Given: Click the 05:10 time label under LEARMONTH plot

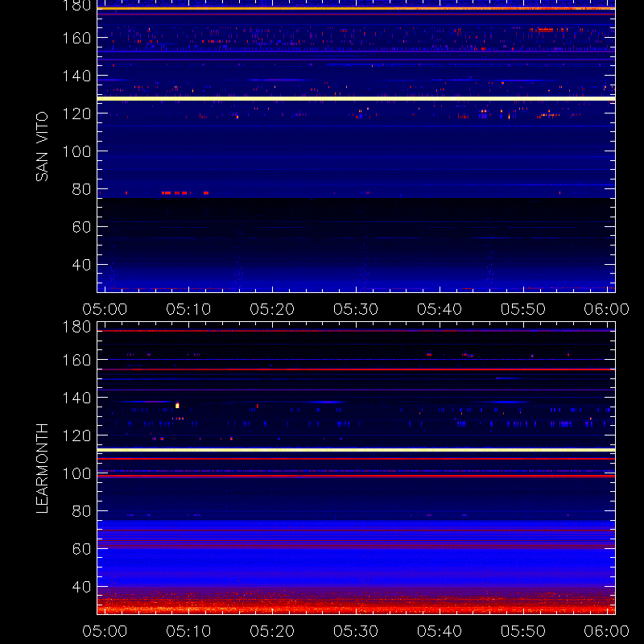Looking at the screenshot, I should [188, 631].
